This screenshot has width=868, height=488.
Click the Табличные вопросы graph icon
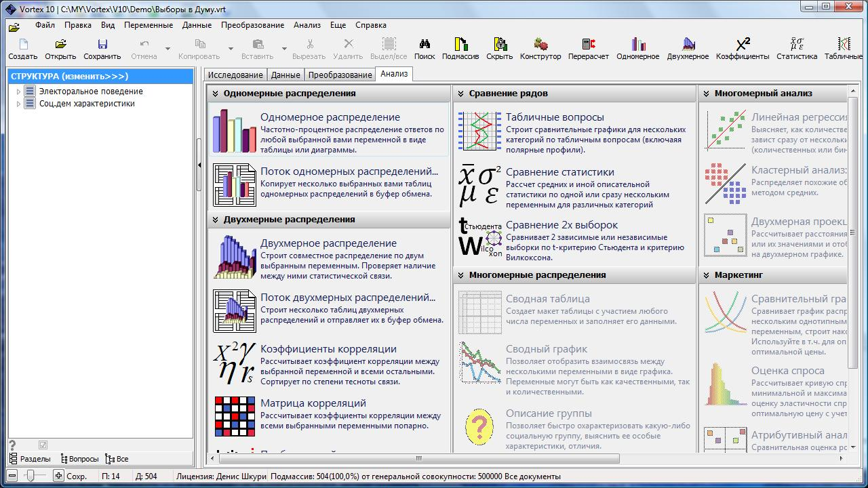point(480,131)
